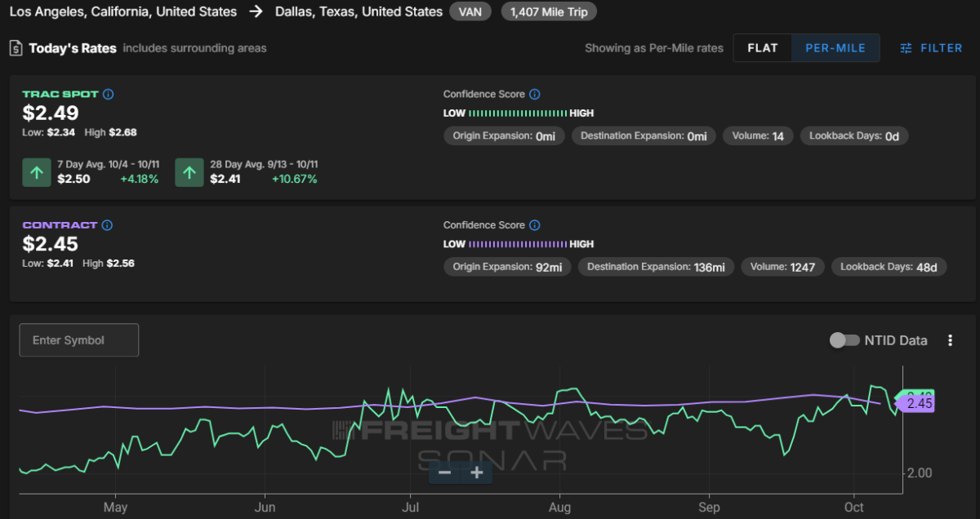
Task: Click the 28 Day Avg. up-arrow icon
Action: click(x=189, y=172)
